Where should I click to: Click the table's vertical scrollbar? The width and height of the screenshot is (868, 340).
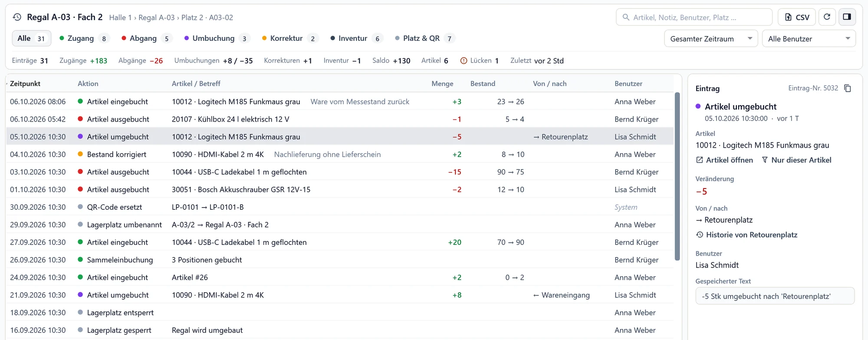coord(677,176)
